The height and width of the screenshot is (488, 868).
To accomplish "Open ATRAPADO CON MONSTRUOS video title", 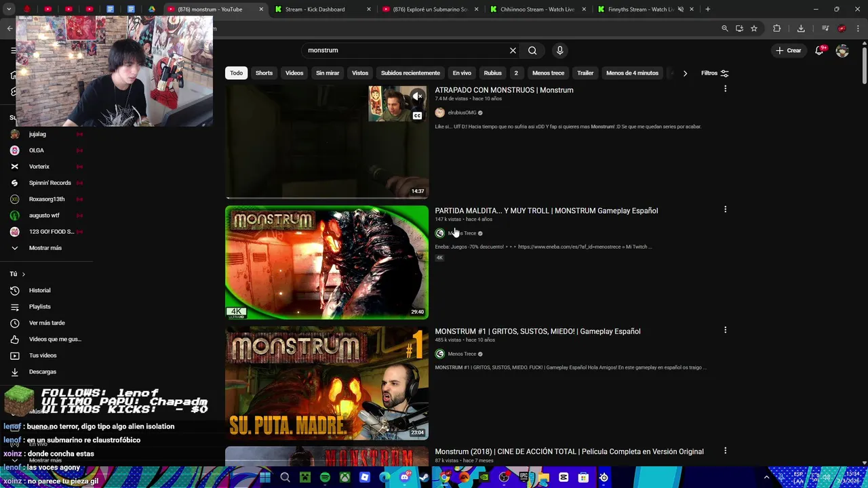I will [x=504, y=90].
